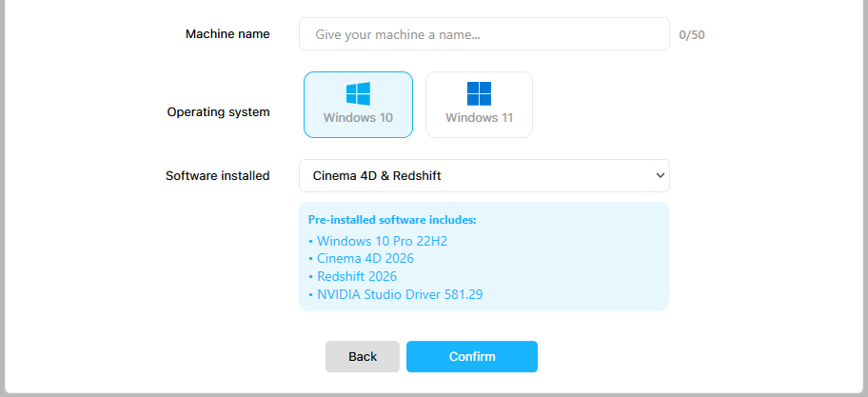
Task: Click the Pre-installed software includes heading
Action: 392,220
